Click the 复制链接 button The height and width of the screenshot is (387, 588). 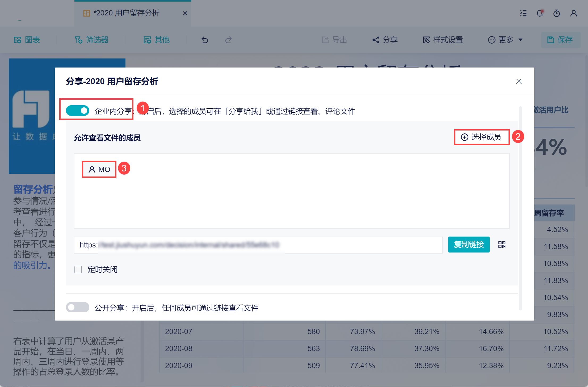pyautogui.click(x=469, y=245)
